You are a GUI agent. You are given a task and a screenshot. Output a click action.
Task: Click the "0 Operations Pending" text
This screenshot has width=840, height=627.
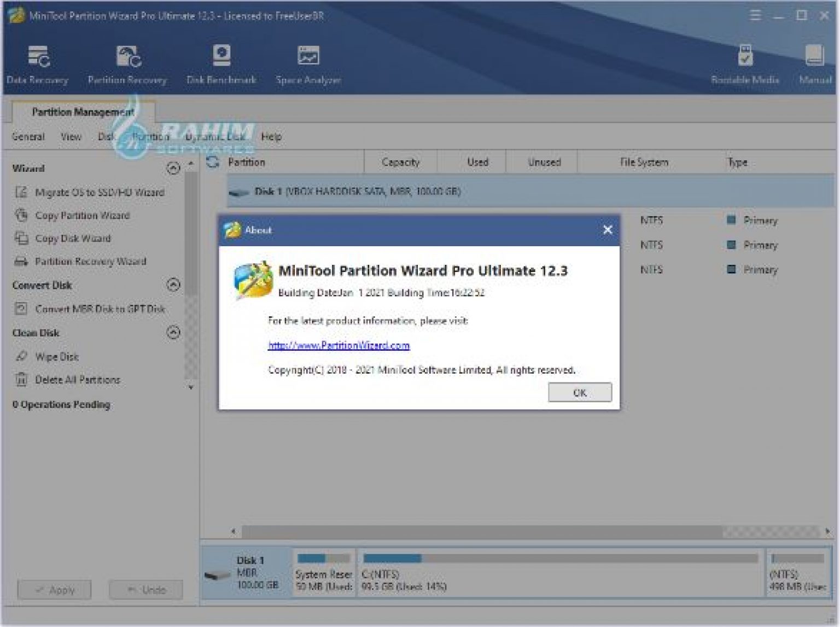tap(61, 404)
